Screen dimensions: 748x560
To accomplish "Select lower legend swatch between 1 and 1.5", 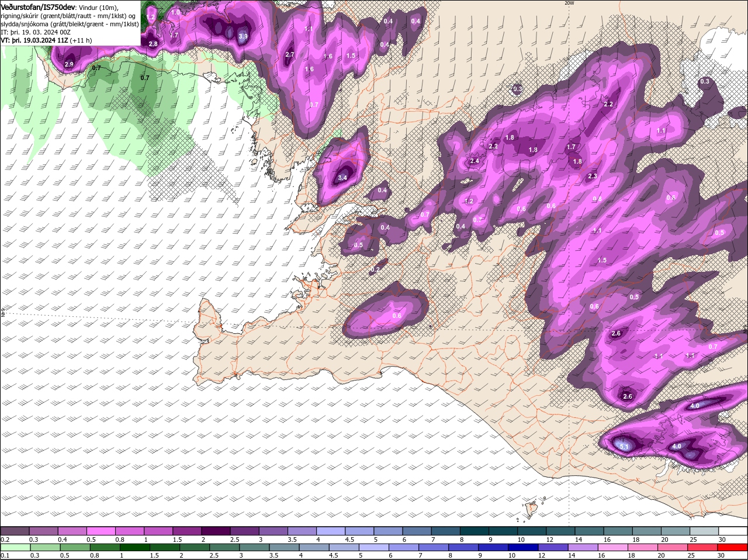I will (x=134, y=548).
